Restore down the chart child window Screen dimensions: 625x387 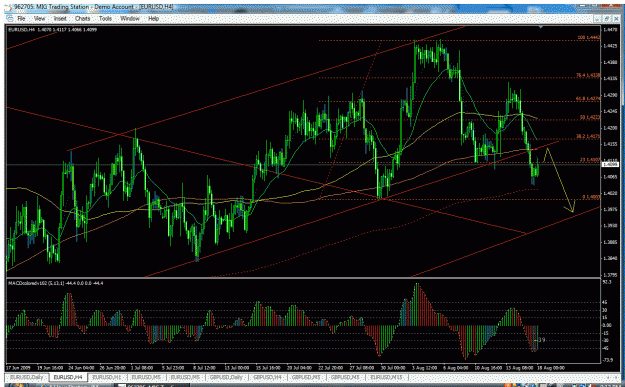[606, 19]
